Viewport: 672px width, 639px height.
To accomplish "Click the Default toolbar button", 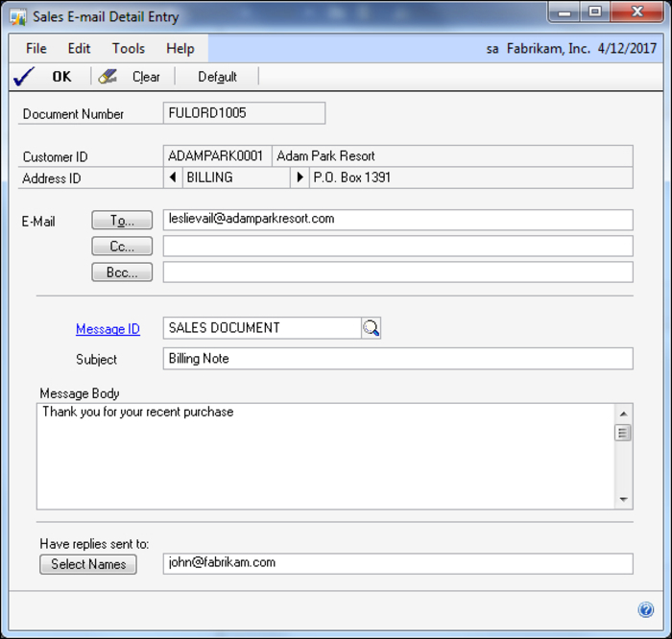I will pyautogui.click(x=217, y=77).
